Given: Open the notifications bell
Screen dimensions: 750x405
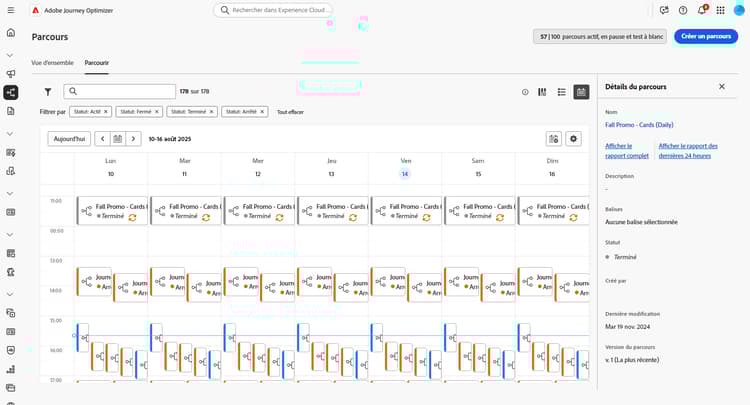Looking at the screenshot, I should point(702,10).
